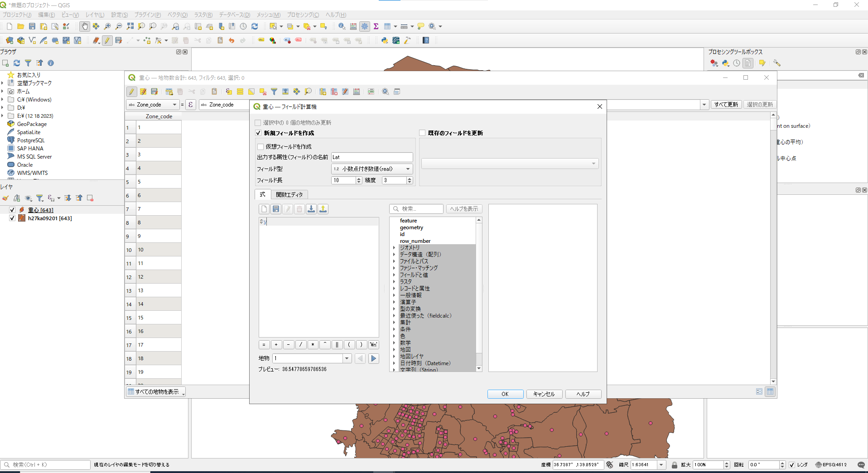The height and width of the screenshot is (473, 868).
Task: Open the フィールド型 dropdown
Action: coord(371,169)
